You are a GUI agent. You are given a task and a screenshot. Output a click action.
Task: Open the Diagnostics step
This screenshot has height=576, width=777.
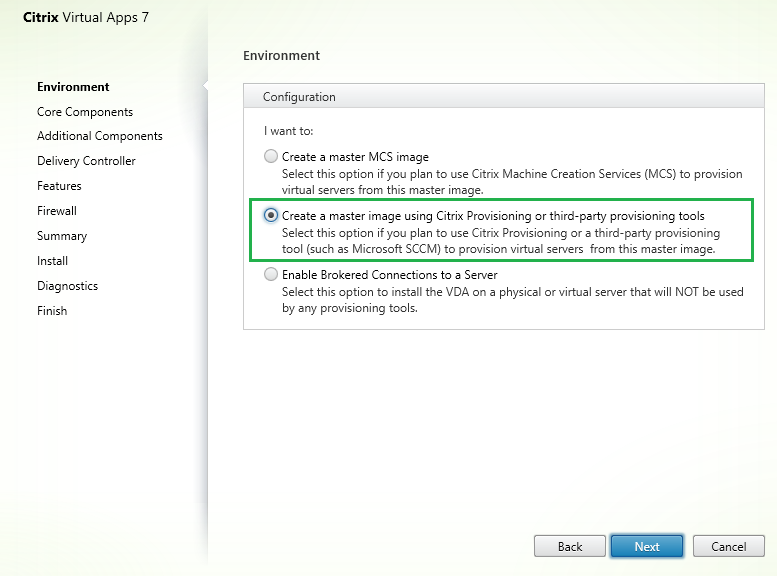click(67, 286)
